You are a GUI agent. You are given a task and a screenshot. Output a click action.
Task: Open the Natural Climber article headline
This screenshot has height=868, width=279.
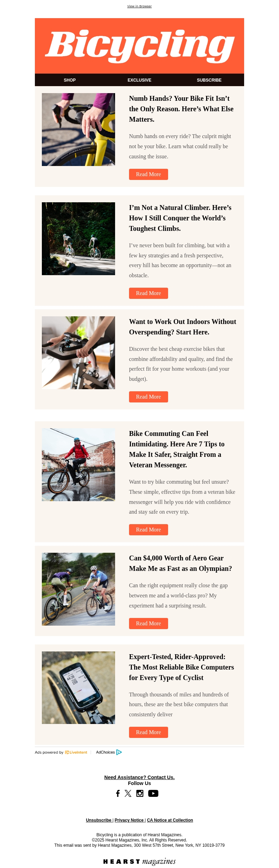point(180,218)
